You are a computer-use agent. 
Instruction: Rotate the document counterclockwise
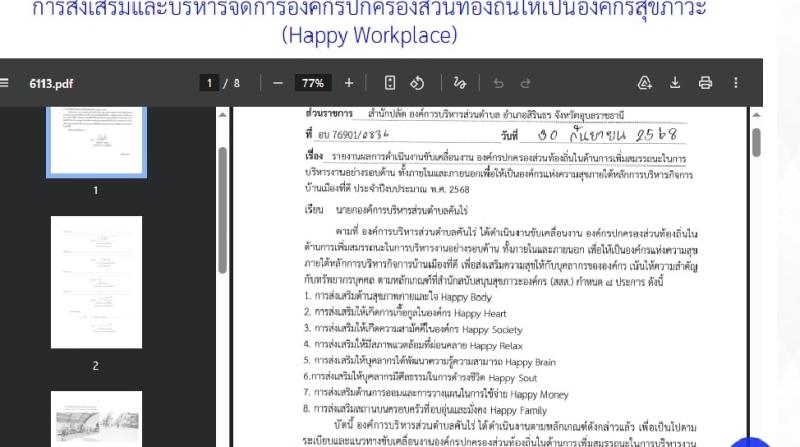click(x=417, y=83)
